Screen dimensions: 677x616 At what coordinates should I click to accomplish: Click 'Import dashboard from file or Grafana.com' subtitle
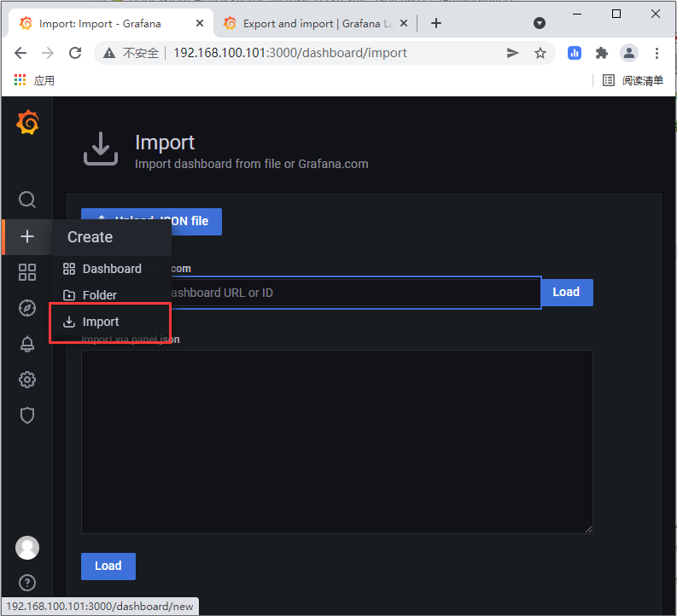pos(251,164)
